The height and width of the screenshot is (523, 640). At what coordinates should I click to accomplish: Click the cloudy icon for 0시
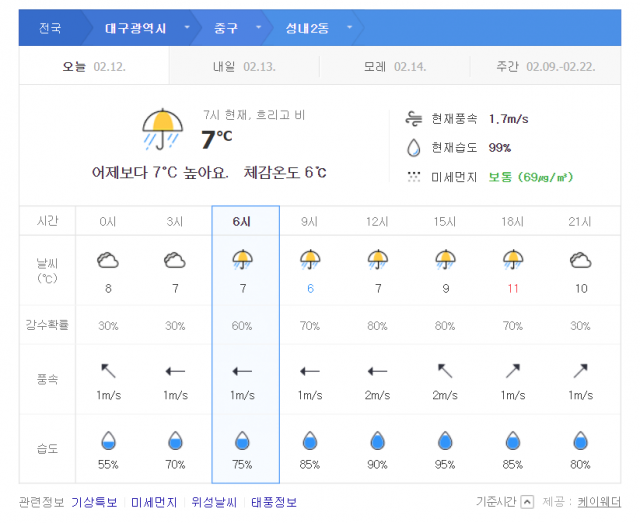click(x=108, y=260)
